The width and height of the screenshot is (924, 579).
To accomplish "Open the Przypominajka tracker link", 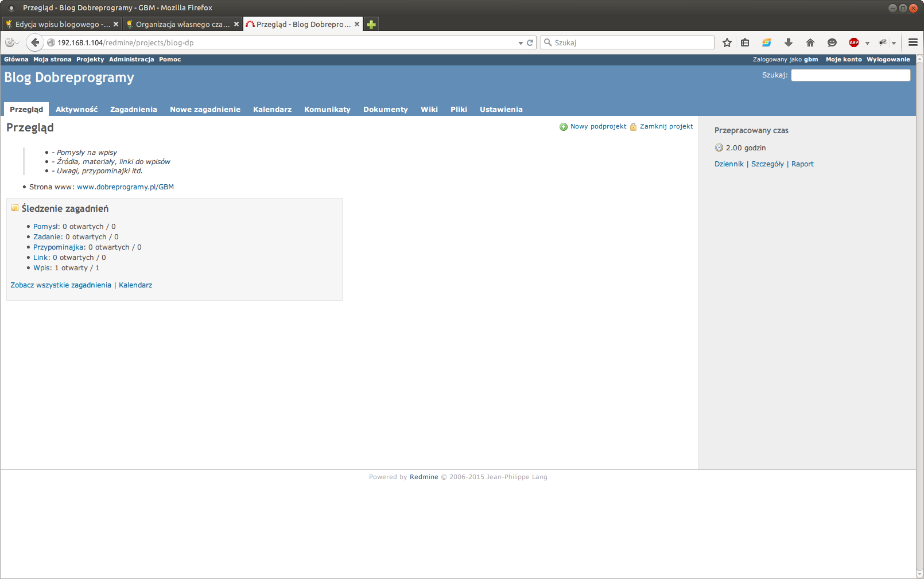I will [x=59, y=247].
